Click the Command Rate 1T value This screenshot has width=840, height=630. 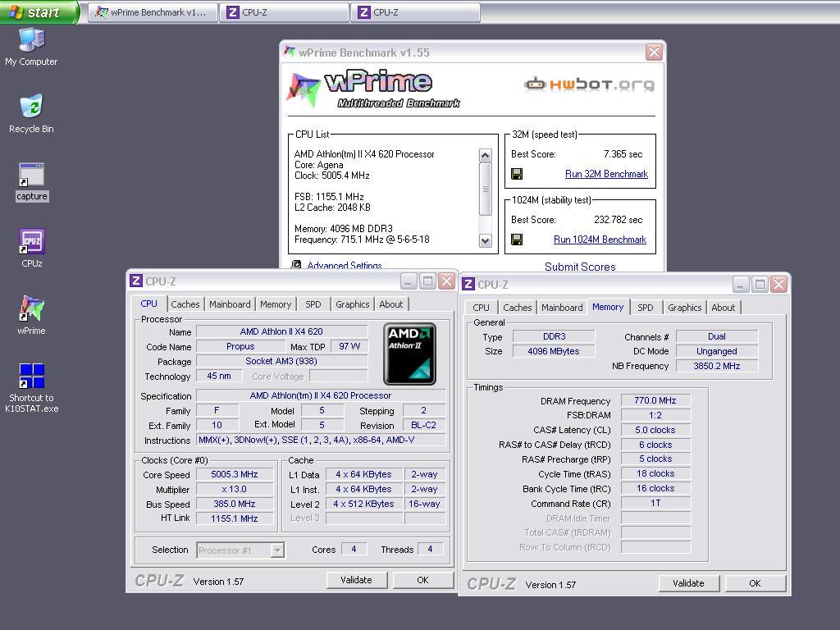coord(655,503)
